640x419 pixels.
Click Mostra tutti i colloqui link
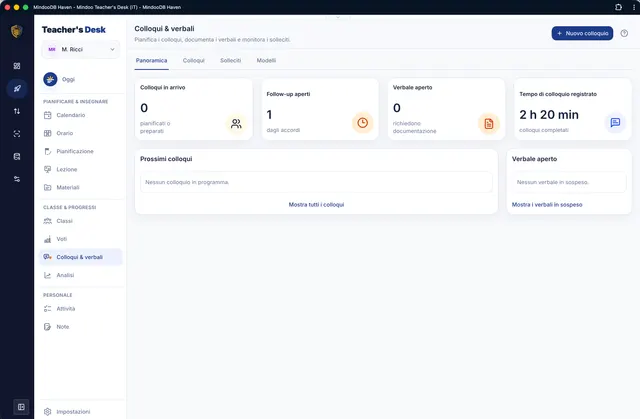click(x=316, y=204)
